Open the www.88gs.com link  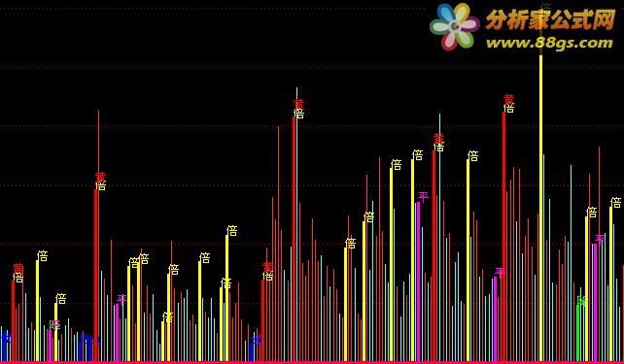(549, 43)
